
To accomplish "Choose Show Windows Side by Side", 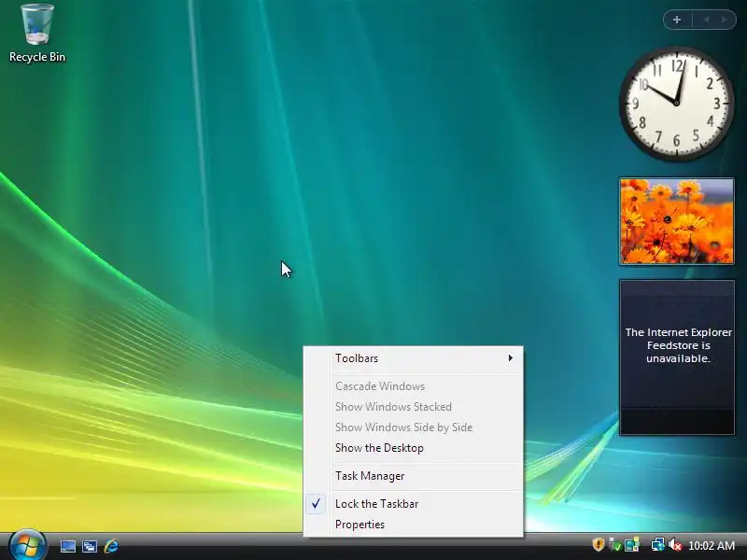I will [413, 427].
